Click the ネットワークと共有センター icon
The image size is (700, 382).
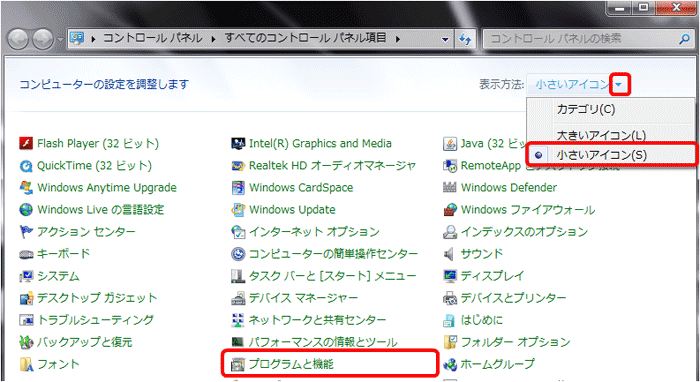point(238,320)
